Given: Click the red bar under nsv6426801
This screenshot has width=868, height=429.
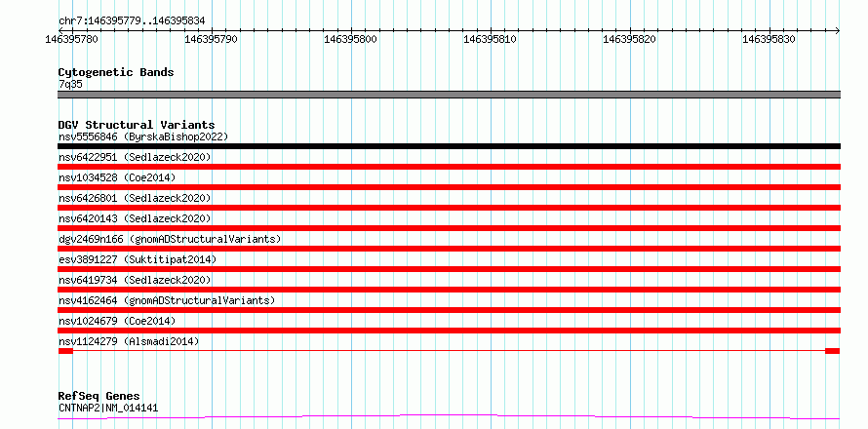Looking at the screenshot, I should [449, 208].
